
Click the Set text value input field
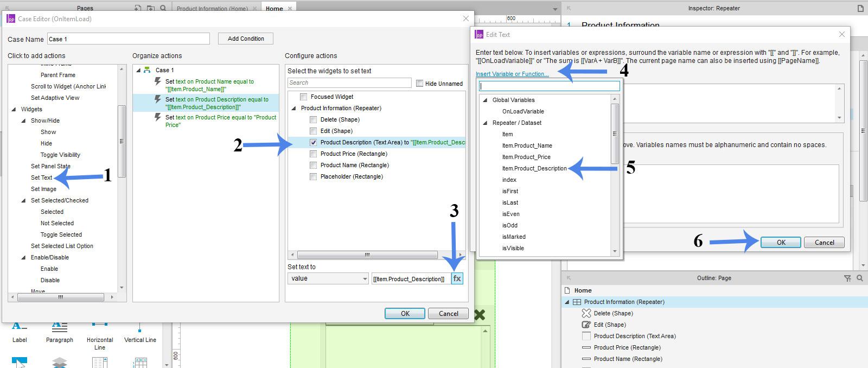(411, 278)
